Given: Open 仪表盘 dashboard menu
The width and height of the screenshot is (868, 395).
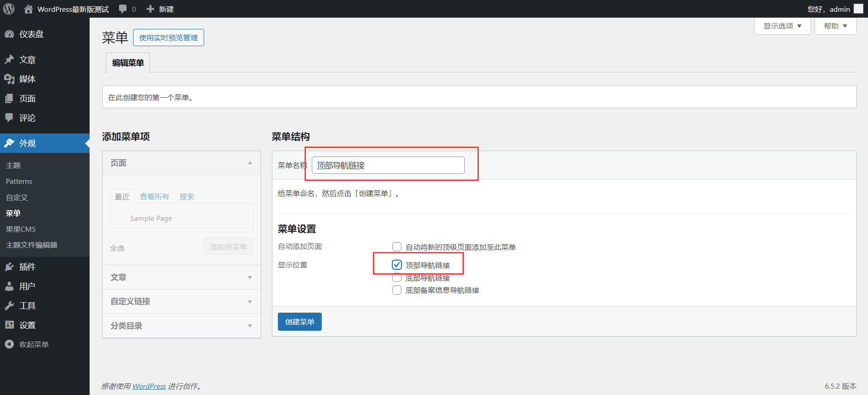Looking at the screenshot, I should coord(45,34).
